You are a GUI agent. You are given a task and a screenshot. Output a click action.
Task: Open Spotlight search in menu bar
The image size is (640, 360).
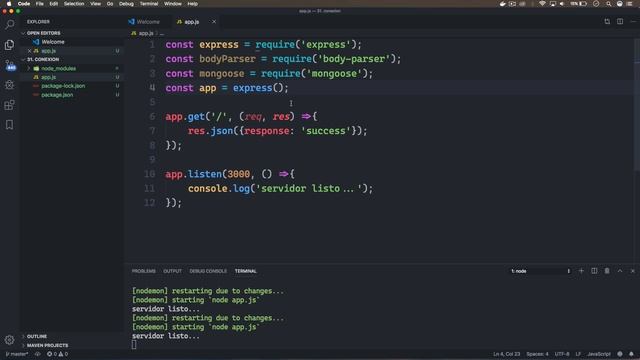tap(609, 4)
